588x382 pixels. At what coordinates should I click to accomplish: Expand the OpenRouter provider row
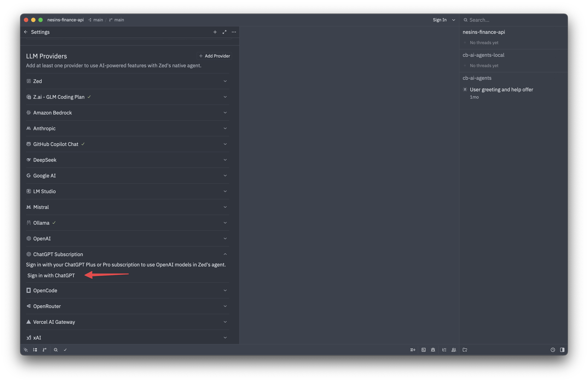(x=127, y=306)
